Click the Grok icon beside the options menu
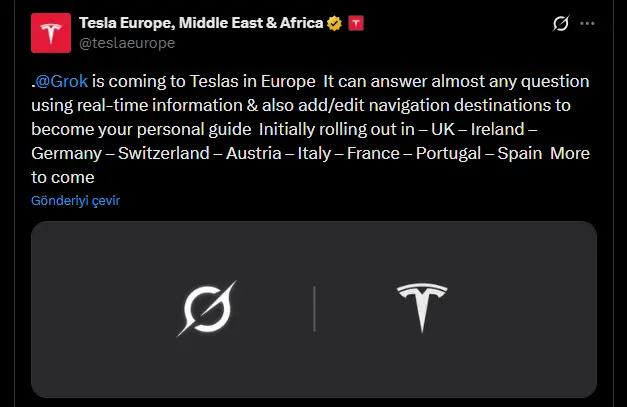The width and height of the screenshot is (627, 407). 561,23
